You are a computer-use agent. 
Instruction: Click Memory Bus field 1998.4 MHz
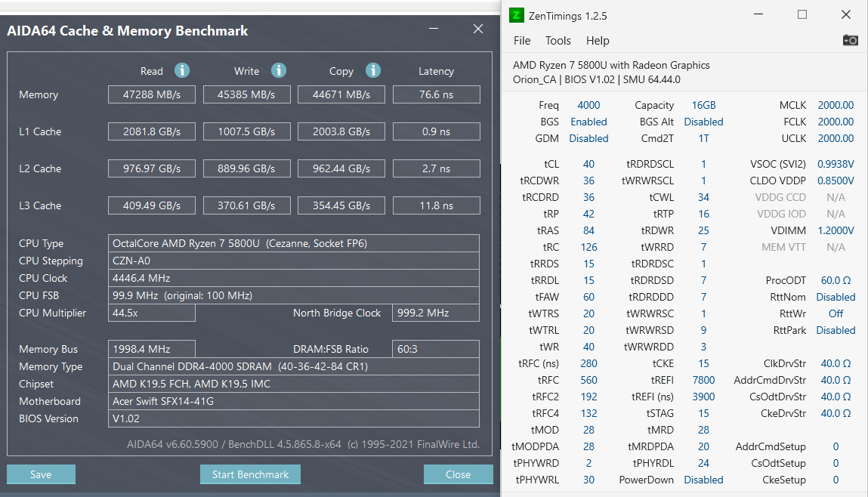[152, 349]
